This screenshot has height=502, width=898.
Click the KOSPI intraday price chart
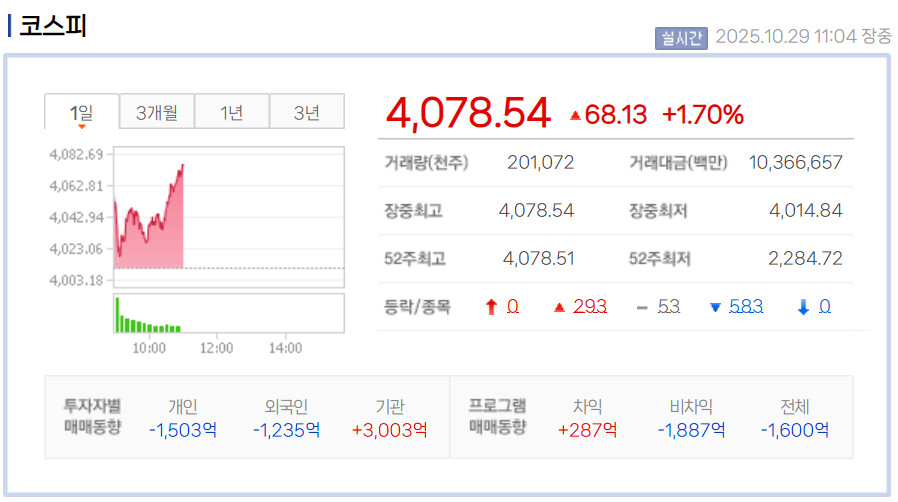pos(229,217)
